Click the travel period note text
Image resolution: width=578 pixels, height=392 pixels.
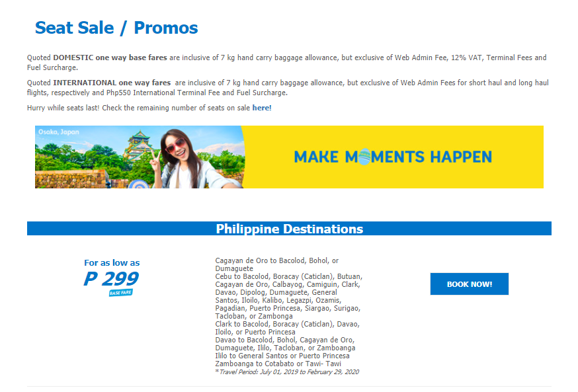(x=287, y=372)
